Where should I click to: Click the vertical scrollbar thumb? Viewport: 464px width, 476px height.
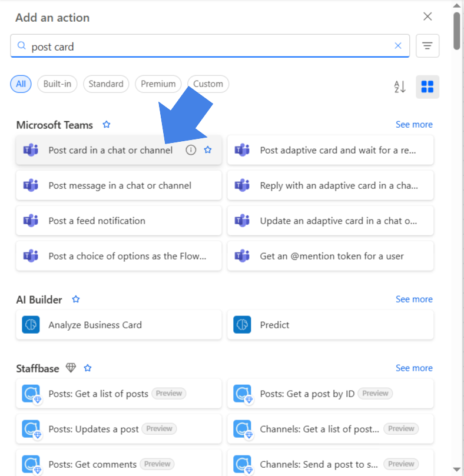pyautogui.click(x=456, y=31)
